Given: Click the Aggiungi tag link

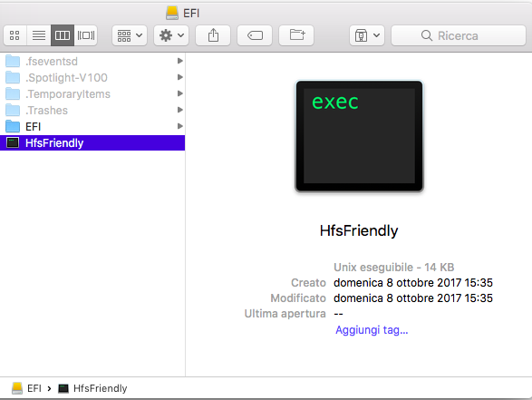Looking at the screenshot, I should (x=372, y=330).
